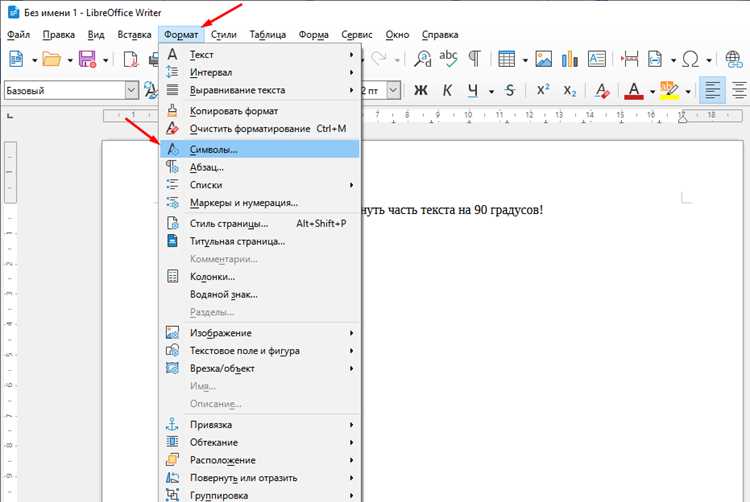Open the Сервис menu
Image resolution: width=750 pixels, height=502 pixels.
pyautogui.click(x=357, y=34)
